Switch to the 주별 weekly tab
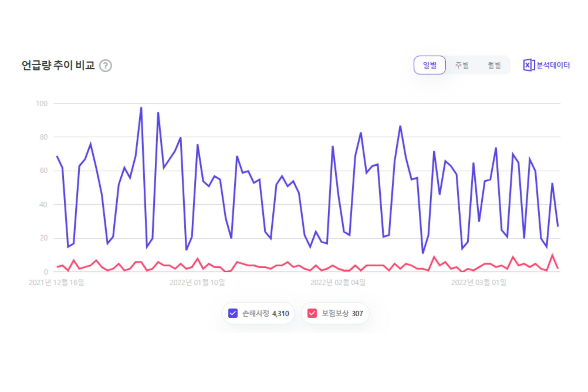The width and height of the screenshot is (588, 392). [462, 65]
